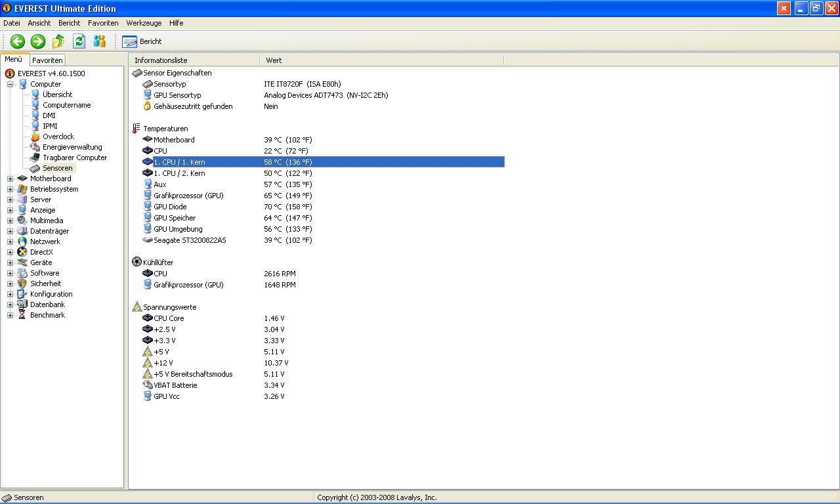Open the users icon in the toolbar
Viewport: 840px width, 504px height.
click(99, 41)
